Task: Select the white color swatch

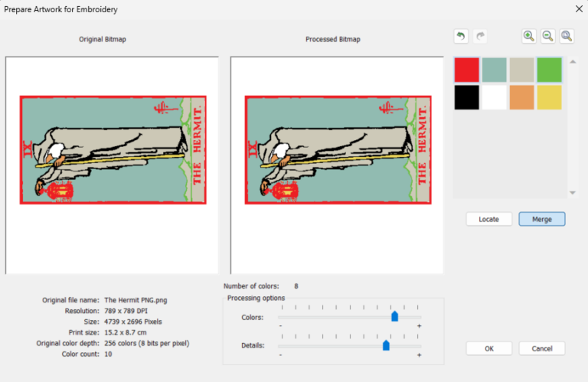Action: pos(495,97)
